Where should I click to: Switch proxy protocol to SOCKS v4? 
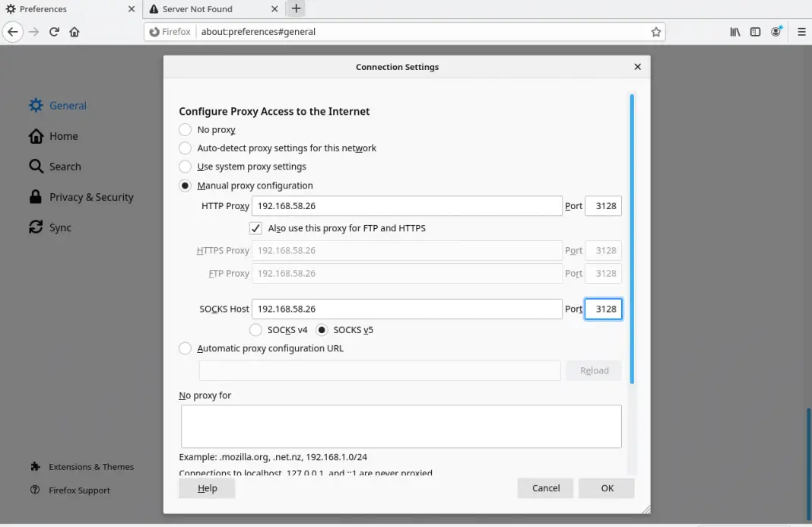coord(256,329)
